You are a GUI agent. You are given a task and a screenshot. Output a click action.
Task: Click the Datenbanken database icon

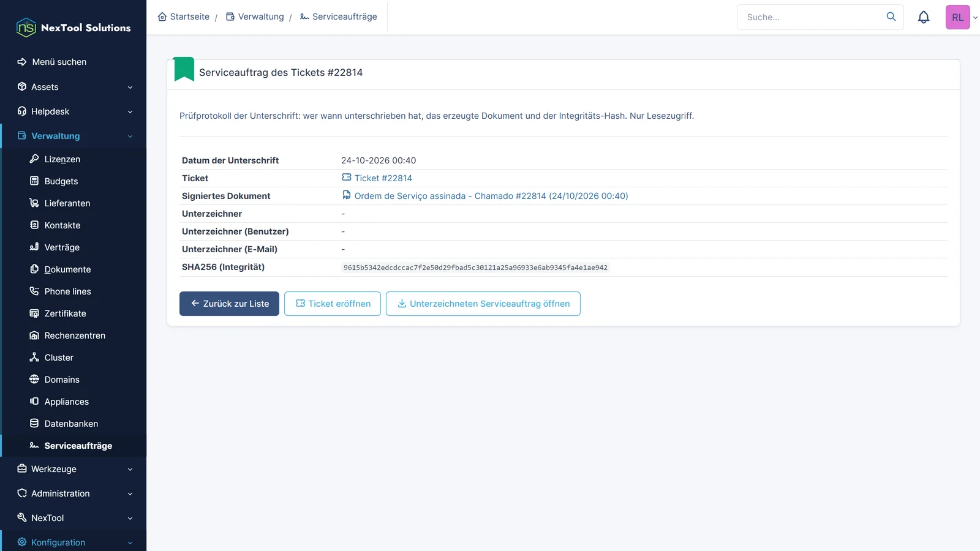click(34, 424)
